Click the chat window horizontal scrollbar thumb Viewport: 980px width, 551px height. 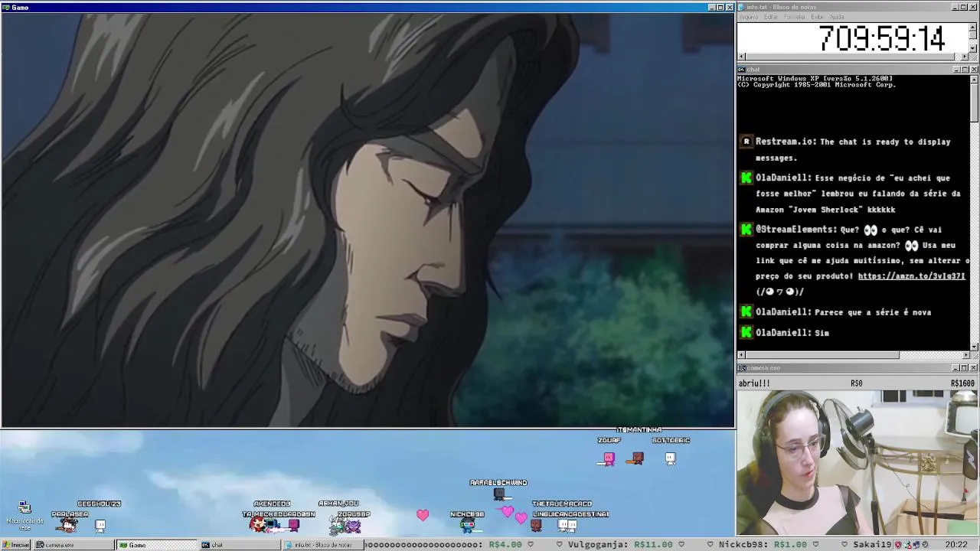click(822, 355)
